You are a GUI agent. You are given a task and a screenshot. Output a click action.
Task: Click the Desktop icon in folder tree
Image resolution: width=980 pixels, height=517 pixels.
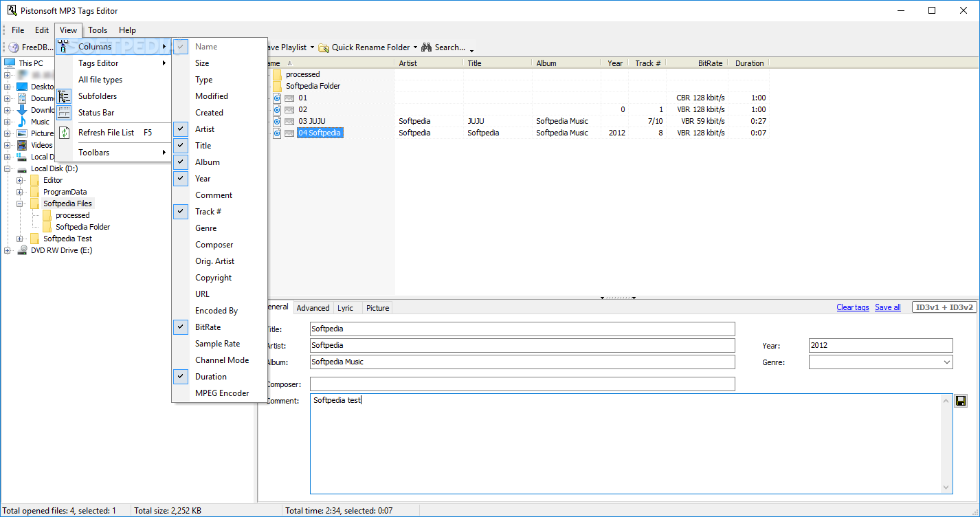[22, 87]
